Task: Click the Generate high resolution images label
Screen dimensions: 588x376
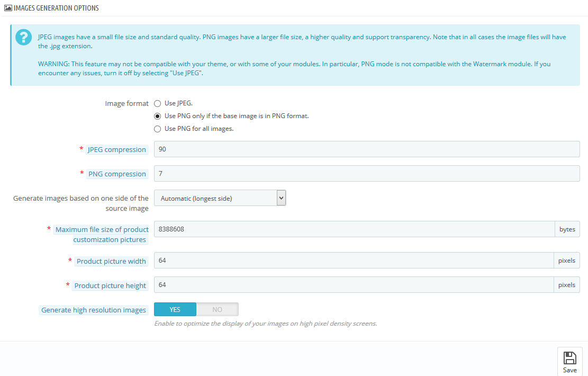Action: point(93,310)
